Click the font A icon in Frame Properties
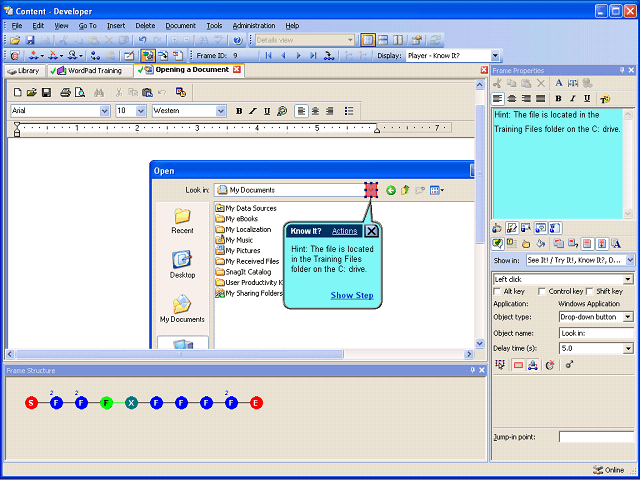The height and width of the screenshot is (480, 640). pyautogui.click(x=559, y=83)
